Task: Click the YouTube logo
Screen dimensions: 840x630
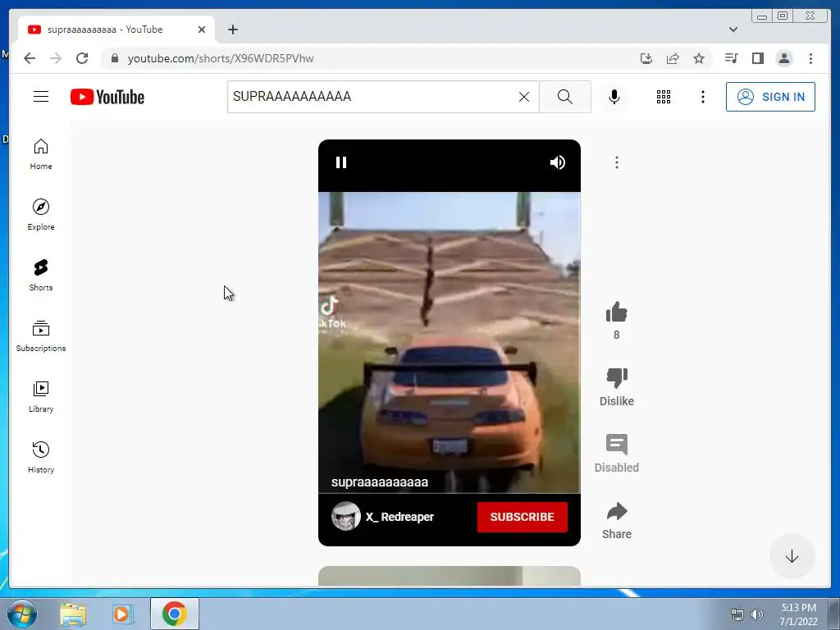Action: point(107,97)
